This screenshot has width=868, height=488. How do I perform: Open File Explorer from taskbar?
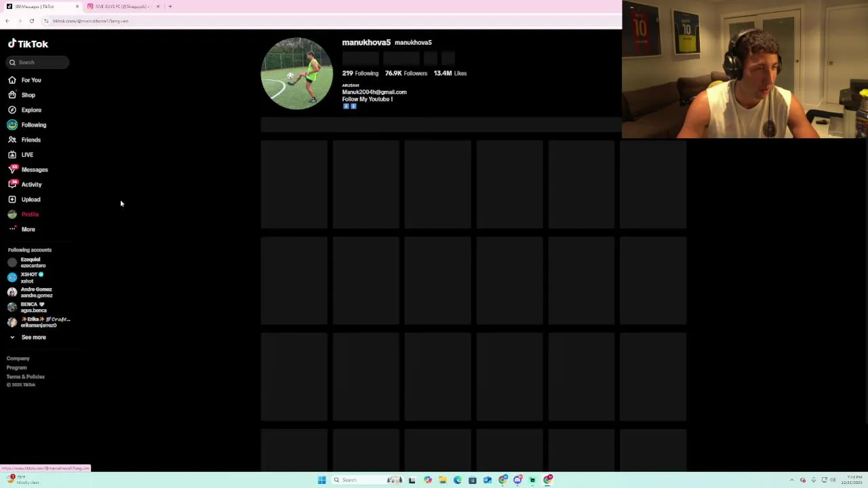443,480
